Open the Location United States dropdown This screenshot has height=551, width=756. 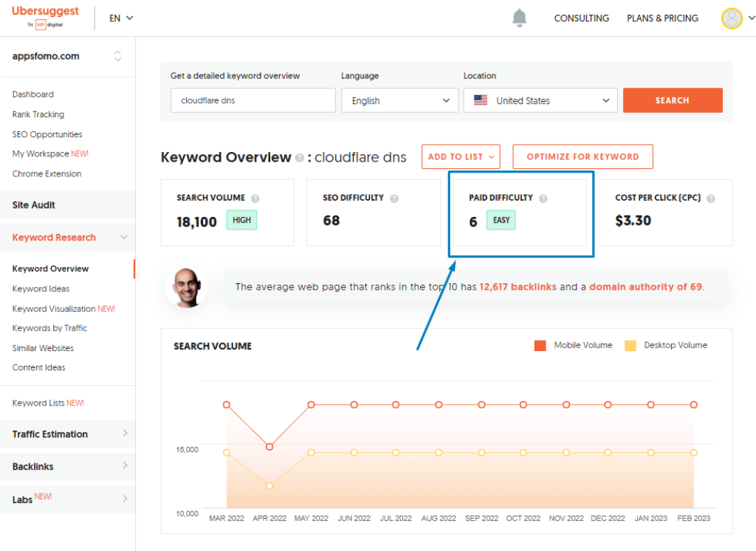(x=540, y=100)
